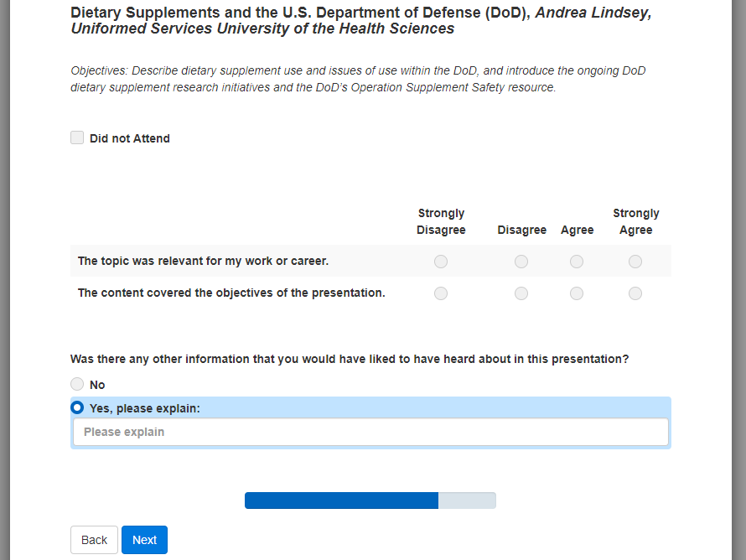
Task: Go to previous page with Back
Action: 94,540
